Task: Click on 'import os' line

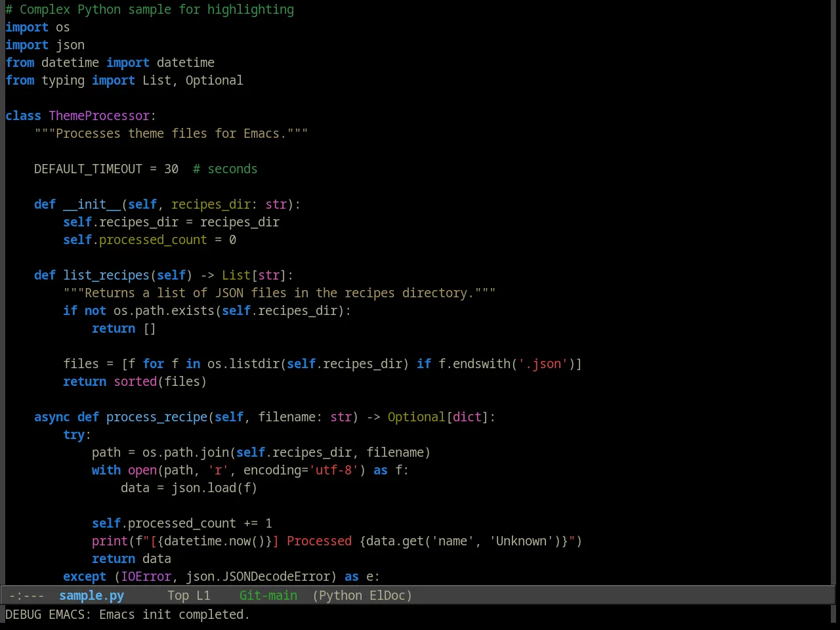Action: [37, 28]
